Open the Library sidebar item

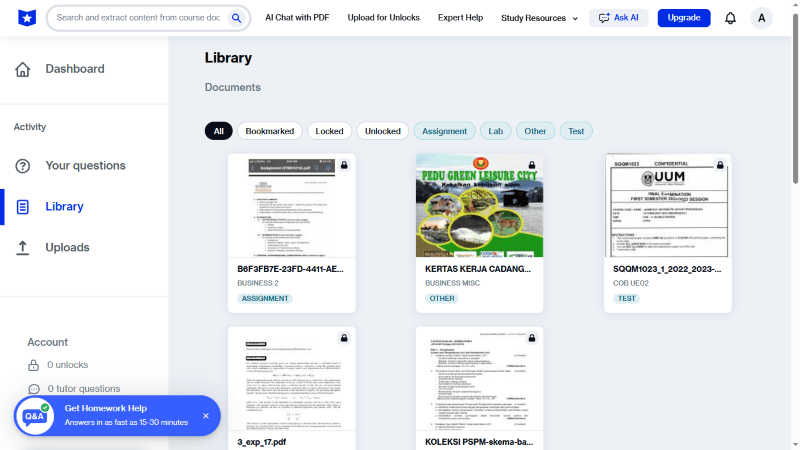(x=64, y=207)
